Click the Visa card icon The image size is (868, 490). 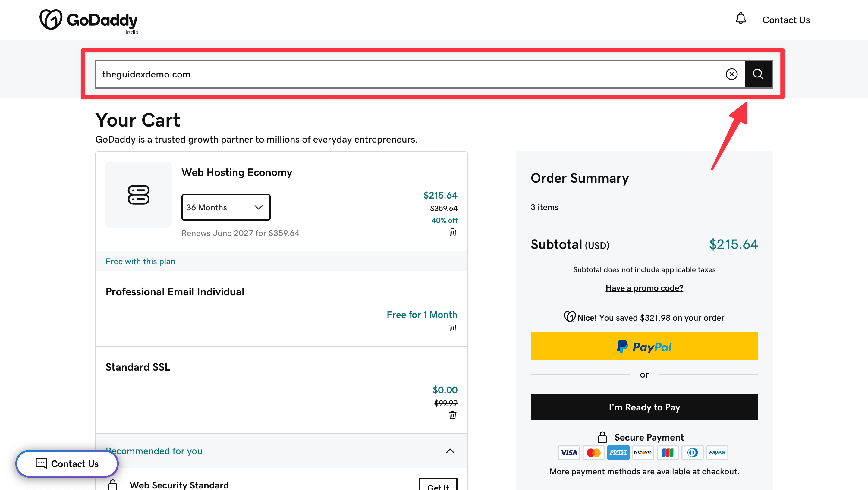click(x=569, y=453)
